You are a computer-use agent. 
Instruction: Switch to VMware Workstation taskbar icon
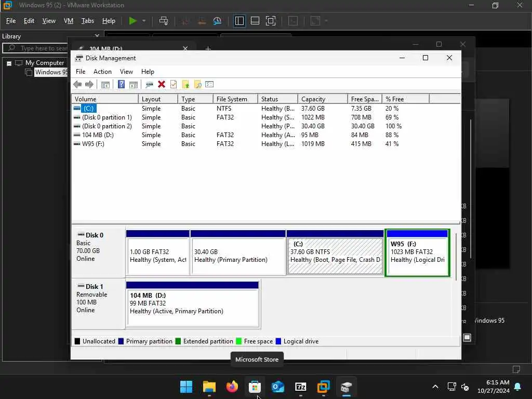[323, 387]
